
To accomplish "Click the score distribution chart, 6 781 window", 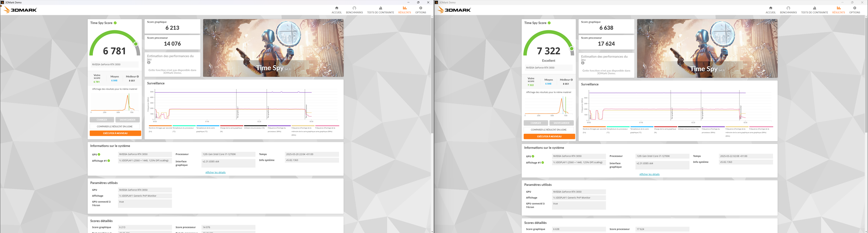I will tap(115, 103).
